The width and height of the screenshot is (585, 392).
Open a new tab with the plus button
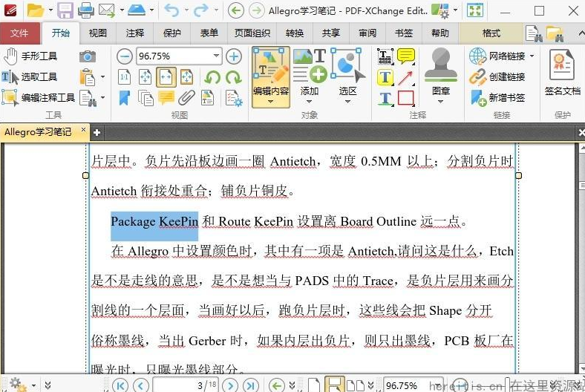pyautogui.click(x=97, y=133)
